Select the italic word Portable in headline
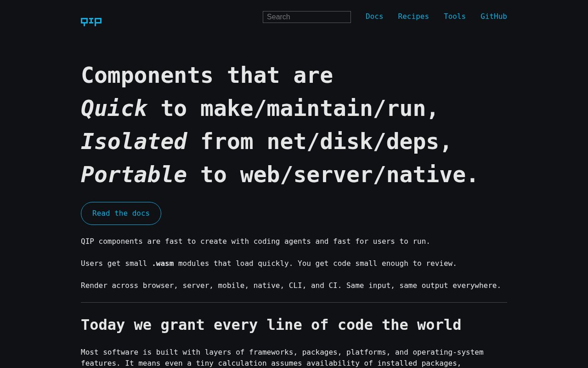The width and height of the screenshot is (588, 368). coord(134,175)
